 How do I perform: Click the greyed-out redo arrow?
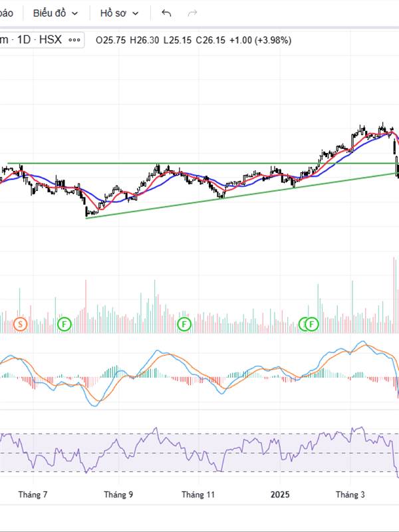[192, 13]
